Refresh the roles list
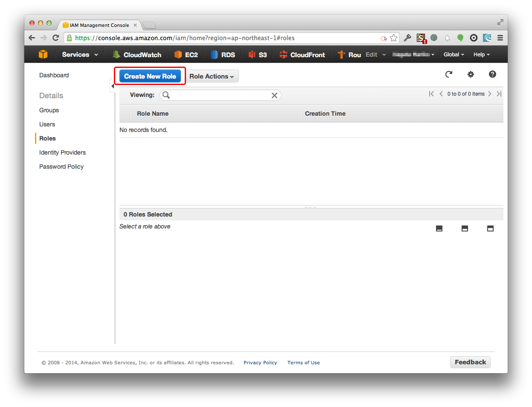This screenshot has height=407, width=532. pos(449,74)
